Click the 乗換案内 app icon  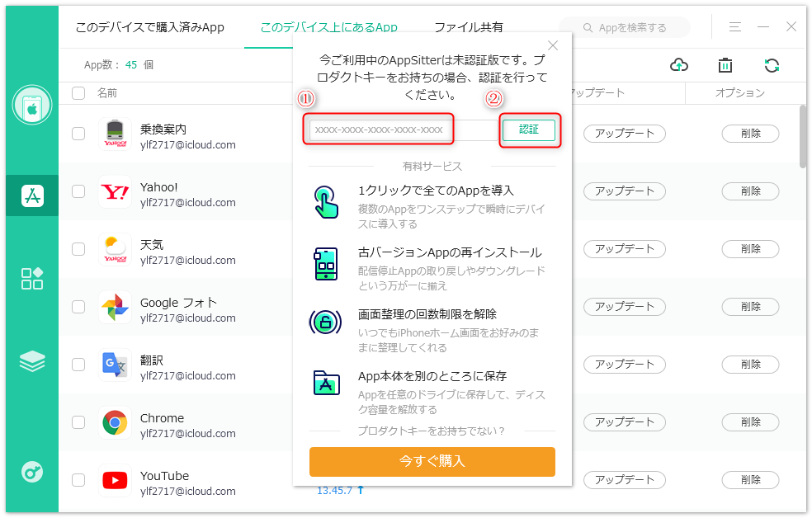(x=115, y=134)
